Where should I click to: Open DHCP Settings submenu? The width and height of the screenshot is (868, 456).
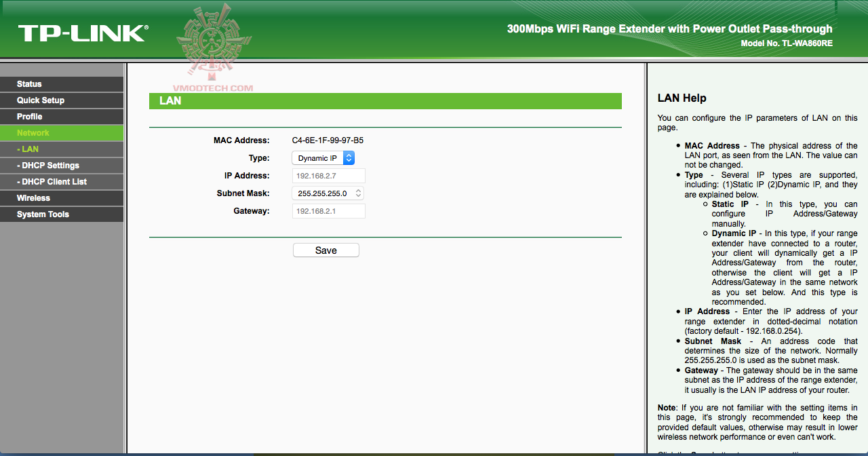(x=62, y=166)
